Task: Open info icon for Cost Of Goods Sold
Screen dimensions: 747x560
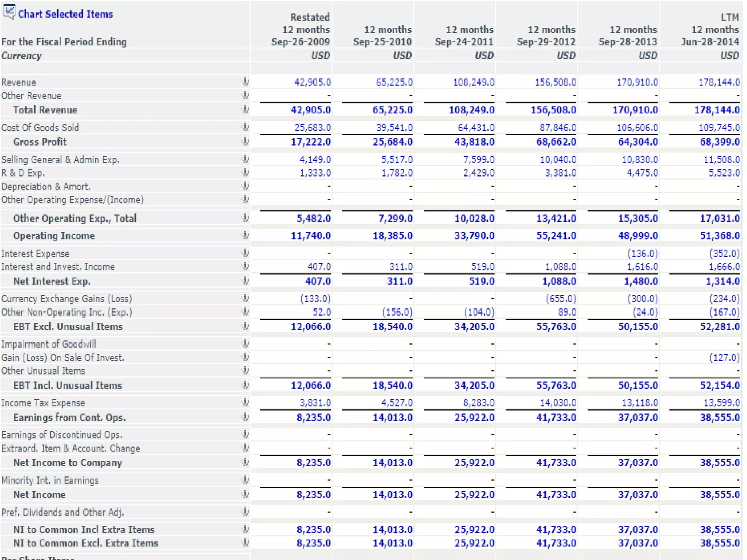Action: (x=245, y=127)
